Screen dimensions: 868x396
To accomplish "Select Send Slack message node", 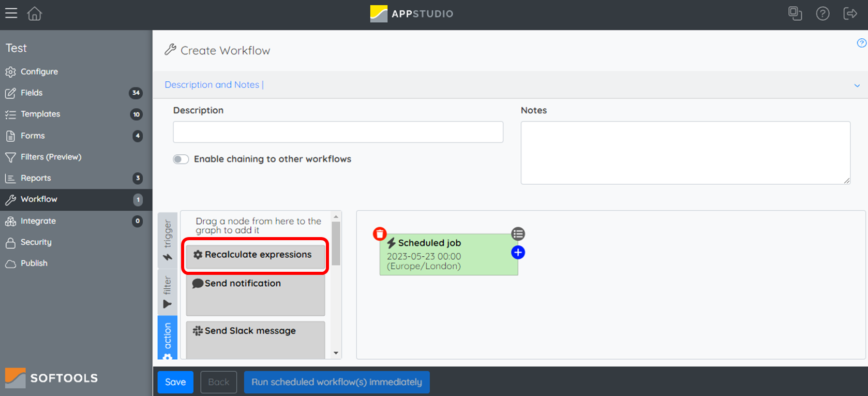I will [256, 340].
